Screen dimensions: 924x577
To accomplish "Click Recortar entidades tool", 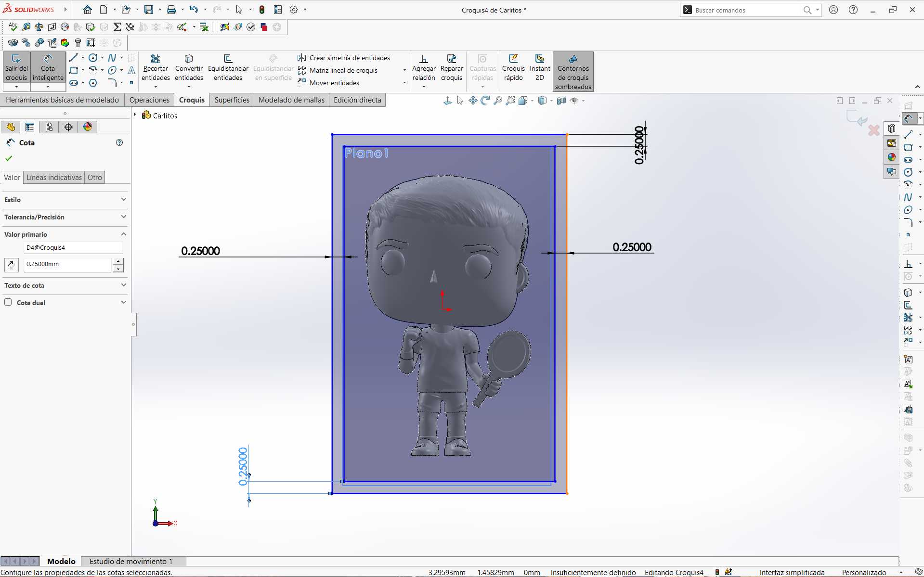I will [156, 68].
